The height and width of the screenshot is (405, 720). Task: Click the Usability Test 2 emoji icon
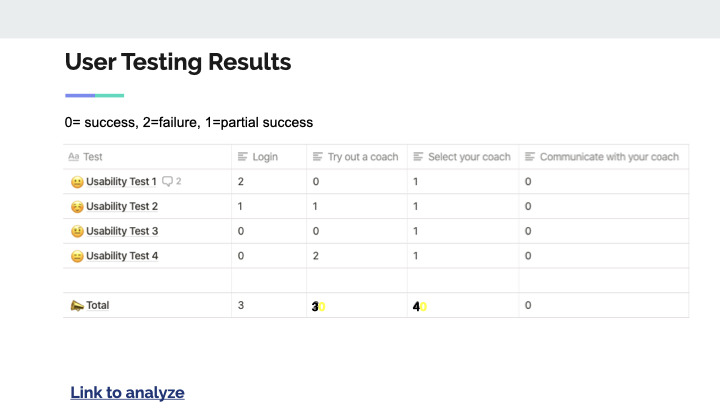click(77, 207)
